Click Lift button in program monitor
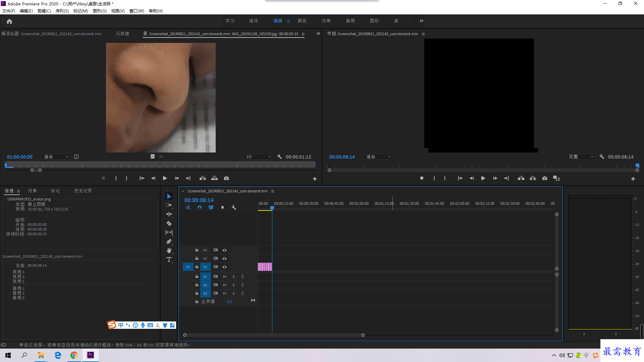The width and height of the screenshot is (644, 362). (x=521, y=178)
